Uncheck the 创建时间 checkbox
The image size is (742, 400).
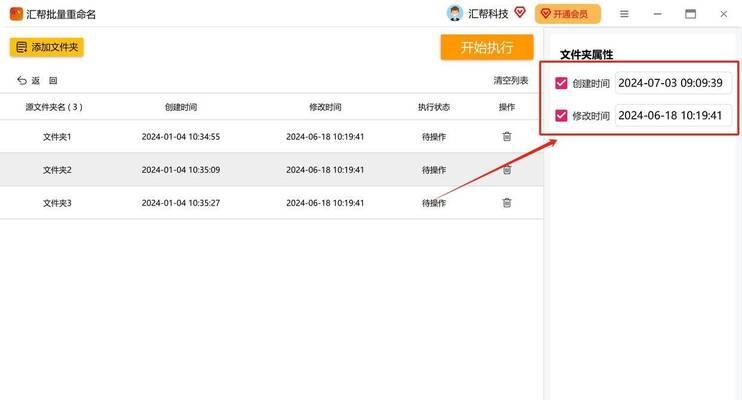pos(561,83)
